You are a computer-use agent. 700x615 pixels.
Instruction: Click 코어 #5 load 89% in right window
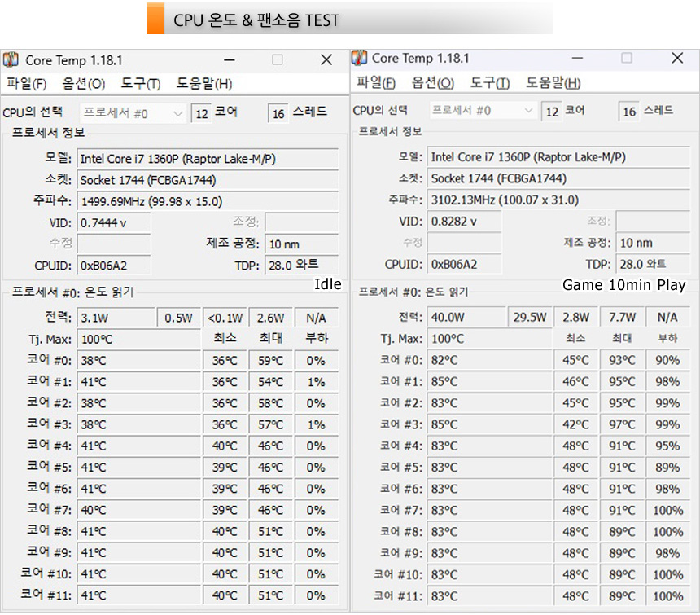coord(668,468)
